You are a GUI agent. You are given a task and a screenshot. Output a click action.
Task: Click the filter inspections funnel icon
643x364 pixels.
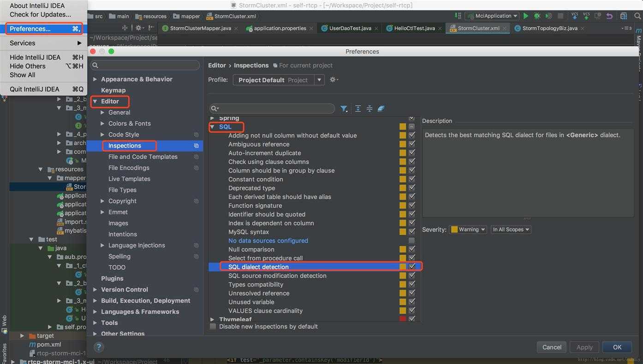[344, 109]
